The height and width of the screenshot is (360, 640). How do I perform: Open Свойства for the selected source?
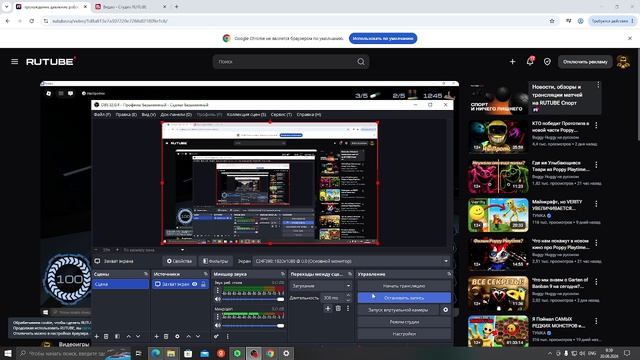[179, 261]
